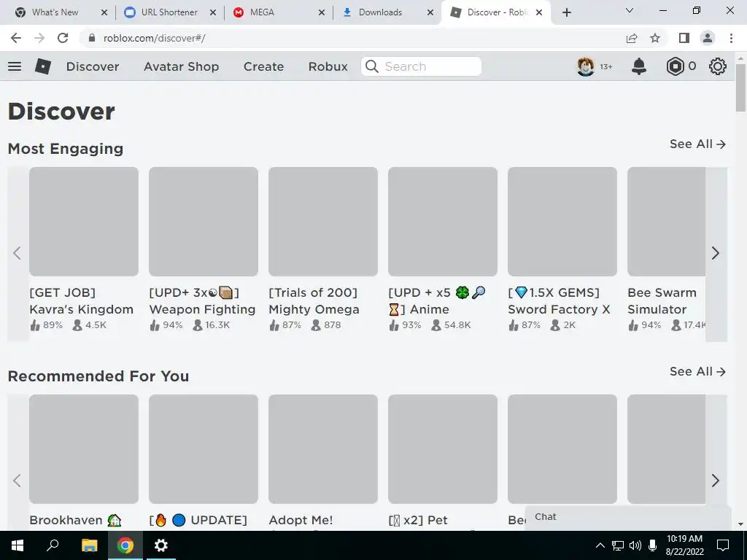
Task: Show hidden system tray icons
Action: tap(600, 545)
